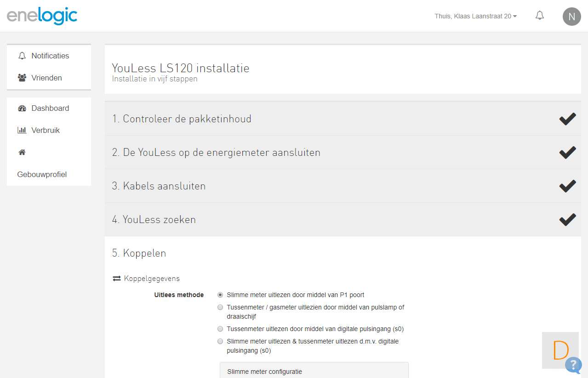
Task: Expand step 4 YouLess zoeken
Action: pos(154,219)
